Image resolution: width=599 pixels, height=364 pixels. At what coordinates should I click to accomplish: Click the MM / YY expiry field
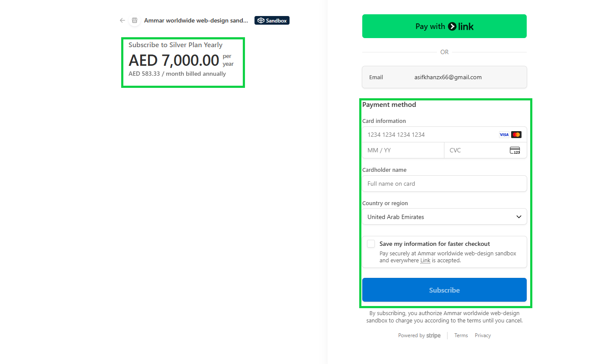(403, 151)
